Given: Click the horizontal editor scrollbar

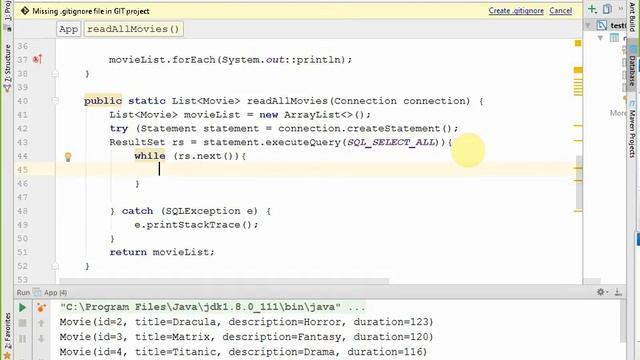Looking at the screenshot, I should tap(224, 281).
